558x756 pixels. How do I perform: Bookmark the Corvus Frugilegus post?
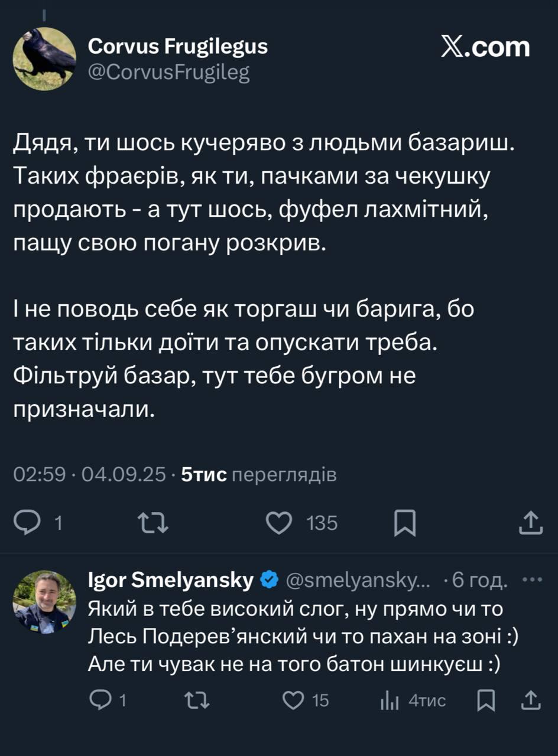tap(405, 523)
